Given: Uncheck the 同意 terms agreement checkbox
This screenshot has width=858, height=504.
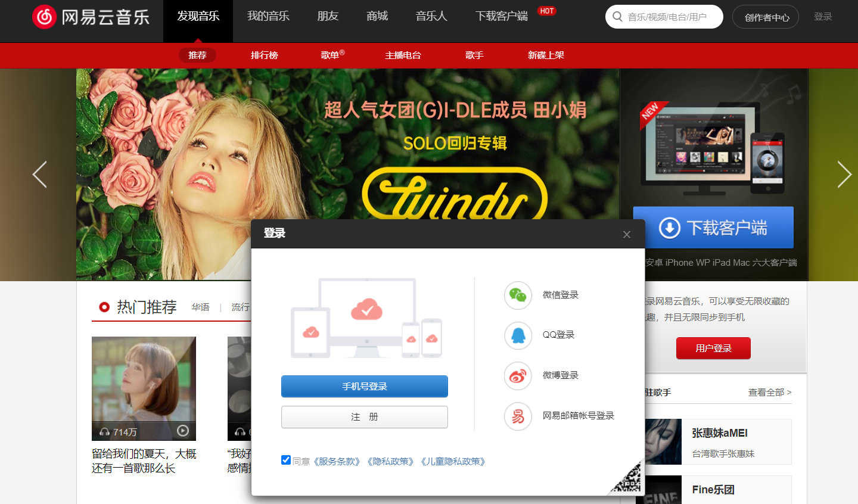Looking at the screenshot, I should coord(286,460).
